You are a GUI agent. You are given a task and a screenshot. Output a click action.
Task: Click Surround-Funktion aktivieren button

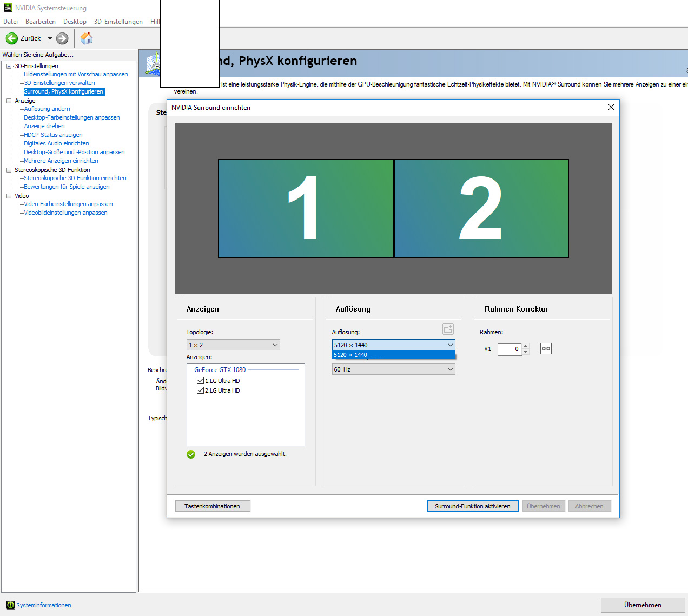(473, 506)
